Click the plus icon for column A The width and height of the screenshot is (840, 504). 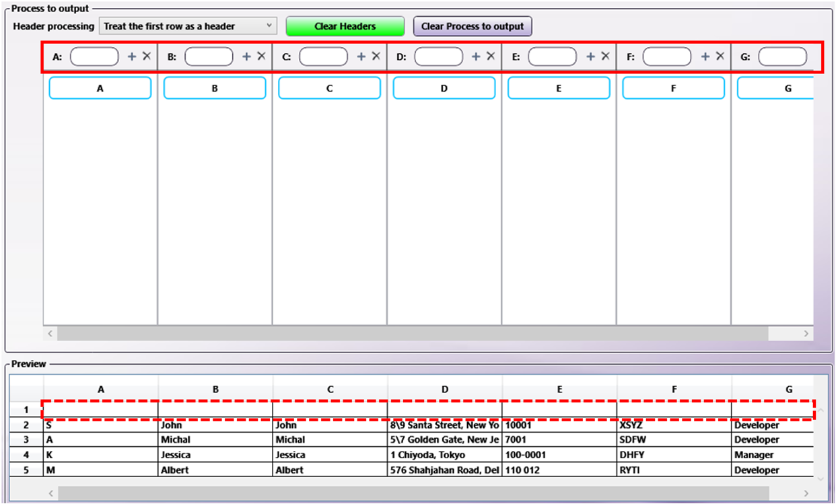pos(132,57)
